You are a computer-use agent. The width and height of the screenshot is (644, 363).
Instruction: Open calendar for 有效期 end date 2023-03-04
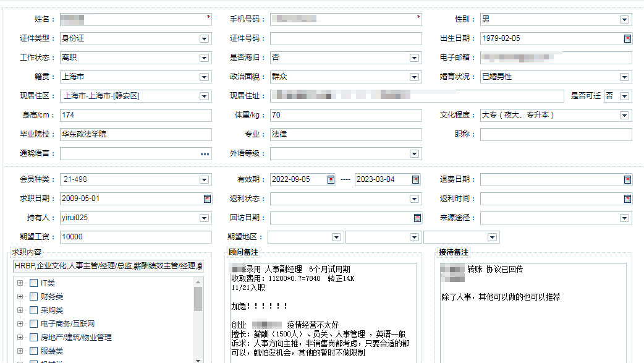click(x=416, y=180)
